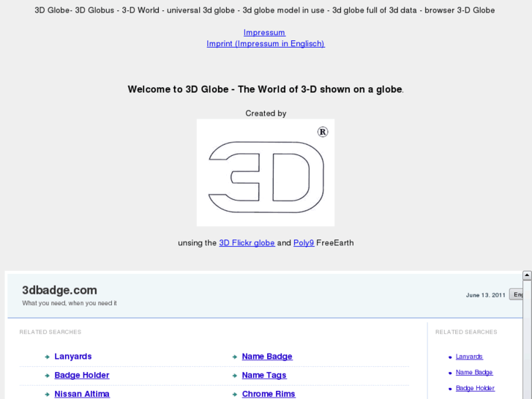Image resolution: width=532 pixels, height=399 pixels.
Task: Open Imprint (Impressum in Englisch) link
Action: [x=266, y=44]
